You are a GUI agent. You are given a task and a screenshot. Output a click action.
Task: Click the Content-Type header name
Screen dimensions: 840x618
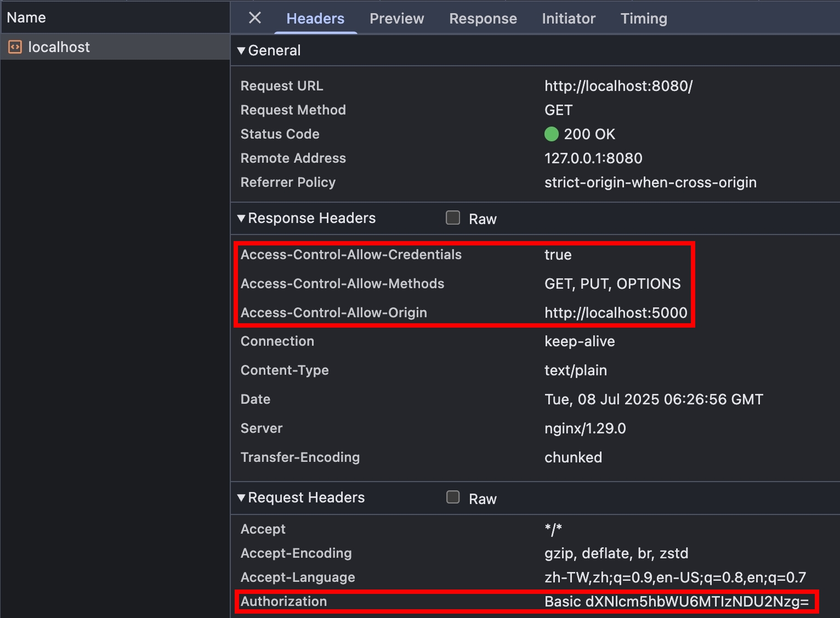[285, 370]
